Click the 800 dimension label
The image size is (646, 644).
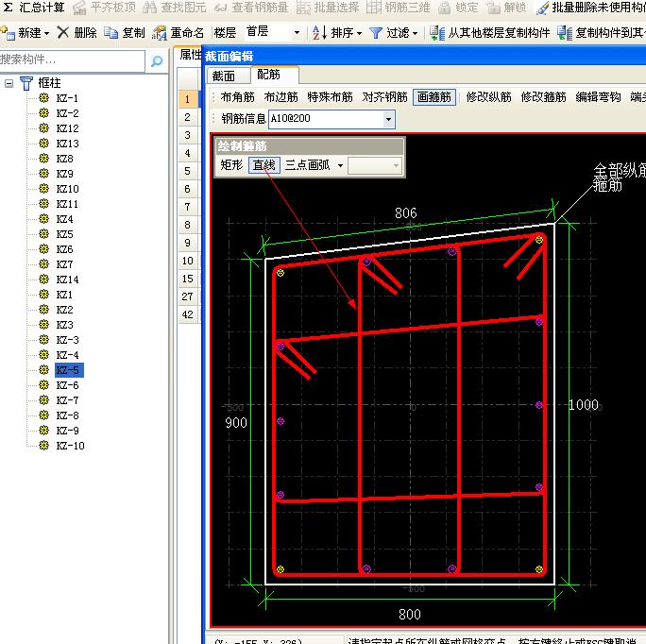410,615
